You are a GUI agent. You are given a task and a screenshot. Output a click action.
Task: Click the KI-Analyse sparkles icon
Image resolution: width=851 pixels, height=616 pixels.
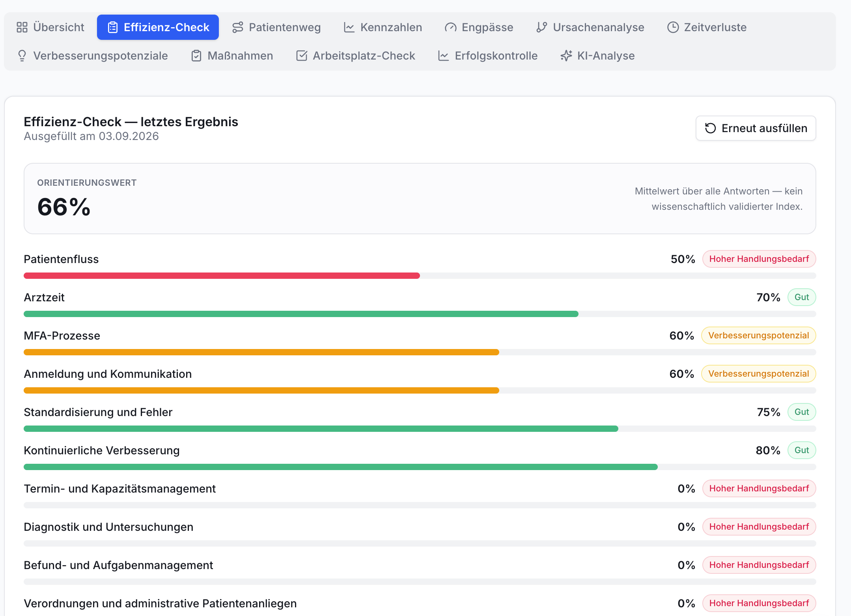click(566, 56)
